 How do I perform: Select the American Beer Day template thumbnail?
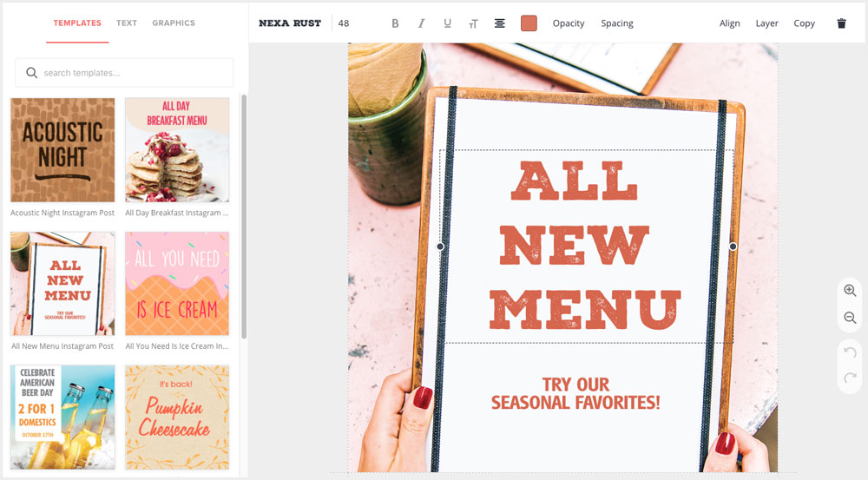[62, 418]
